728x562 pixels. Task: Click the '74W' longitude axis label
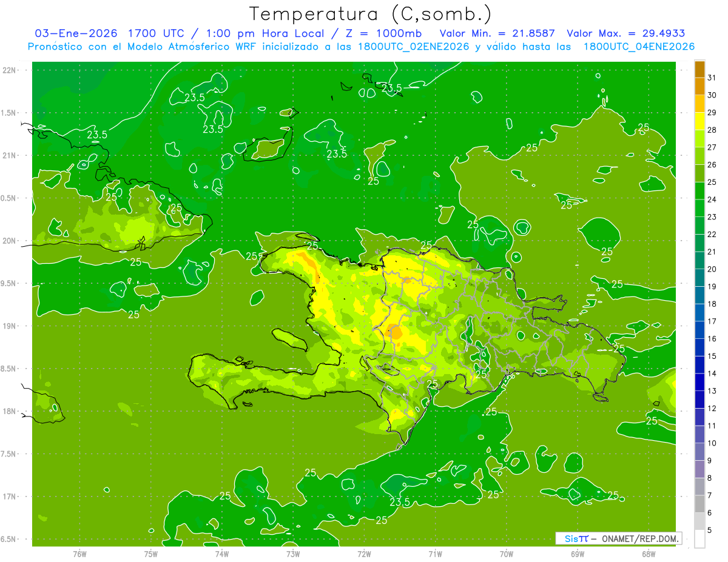click(x=222, y=554)
